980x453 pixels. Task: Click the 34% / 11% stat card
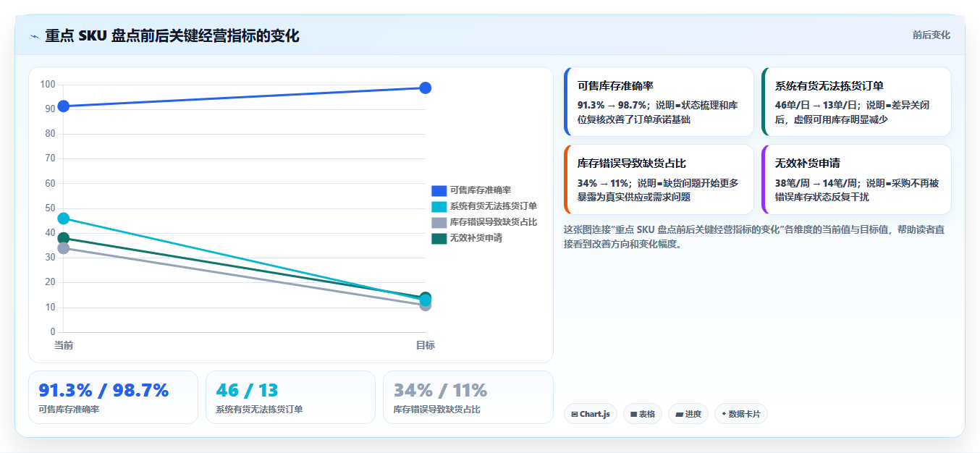(x=468, y=397)
